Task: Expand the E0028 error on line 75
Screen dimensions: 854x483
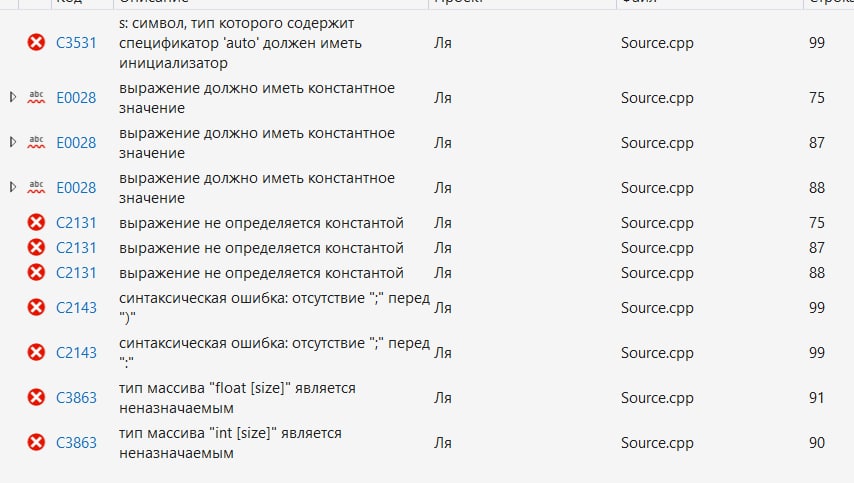Action: [x=13, y=97]
